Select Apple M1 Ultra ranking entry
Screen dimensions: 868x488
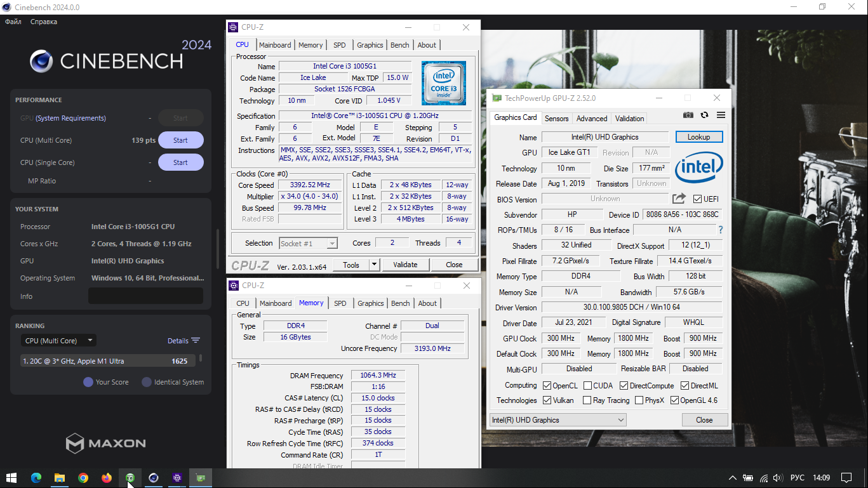pos(108,361)
